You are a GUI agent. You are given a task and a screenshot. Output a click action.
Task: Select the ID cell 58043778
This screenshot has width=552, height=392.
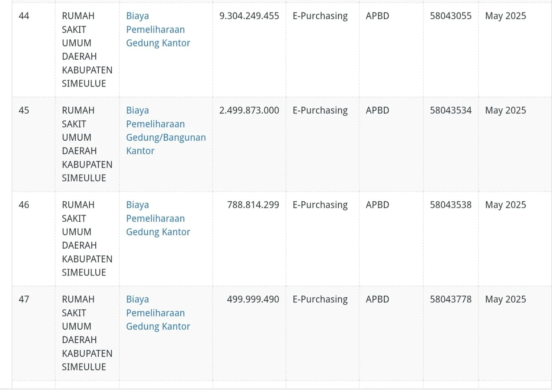pos(451,300)
